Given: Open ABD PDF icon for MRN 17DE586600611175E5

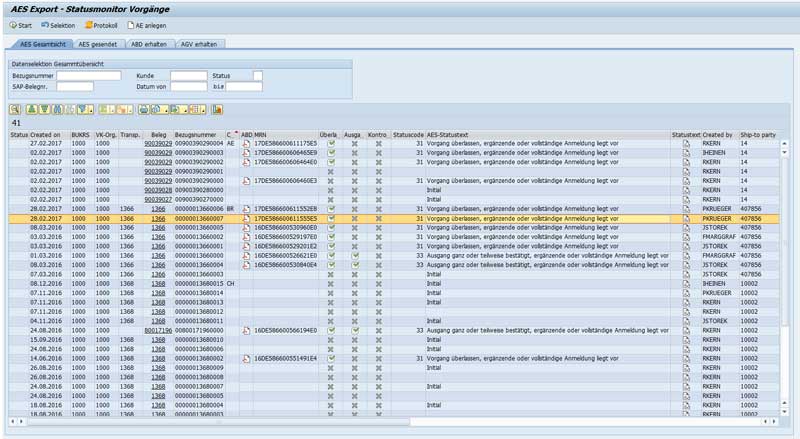Looking at the screenshot, I should click(x=246, y=143).
